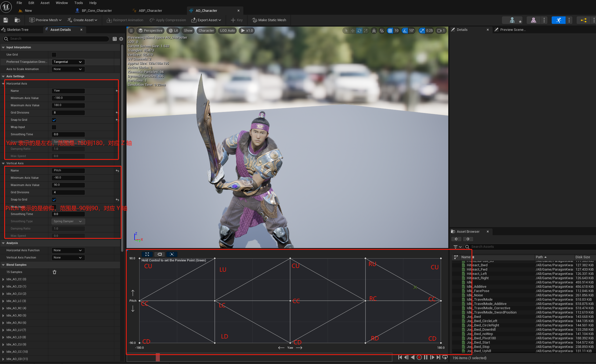Viewport: 596px width, 364px height.
Task: Open Horizontal Axis Function None dropdown
Action: pos(68,250)
